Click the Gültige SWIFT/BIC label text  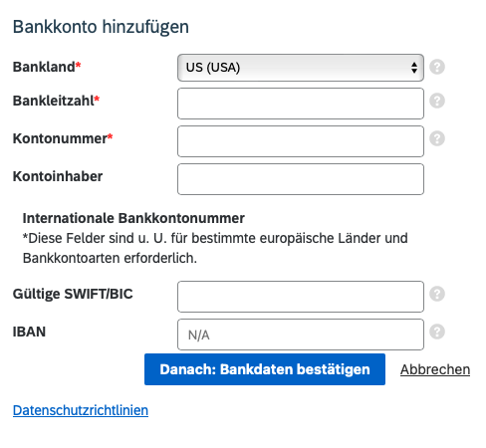tap(73, 294)
